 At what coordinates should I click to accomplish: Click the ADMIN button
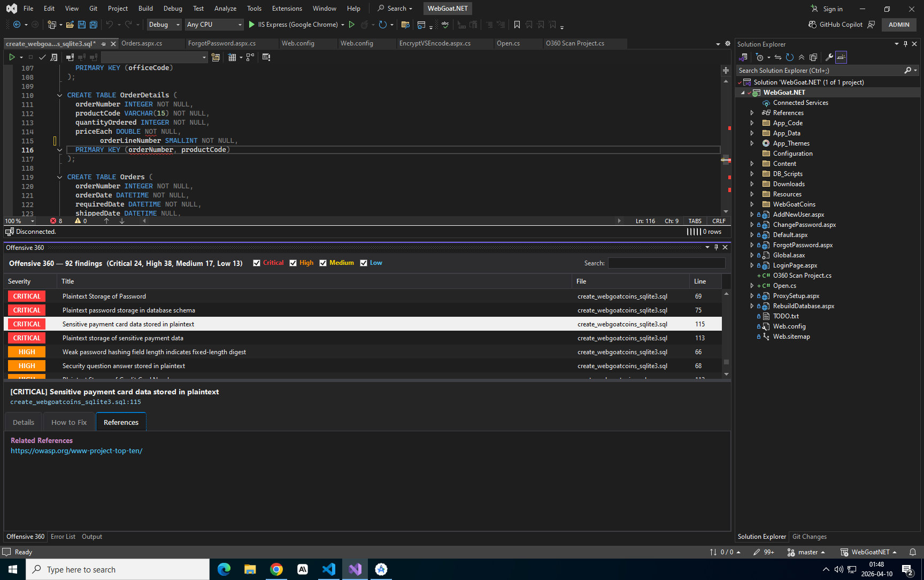(x=899, y=25)
